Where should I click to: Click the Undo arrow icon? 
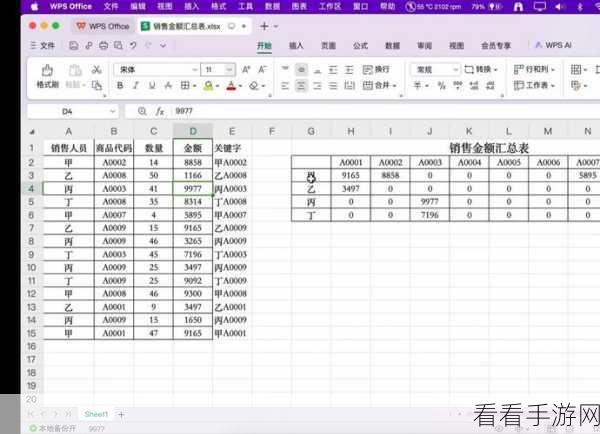[x=133, y=46]
